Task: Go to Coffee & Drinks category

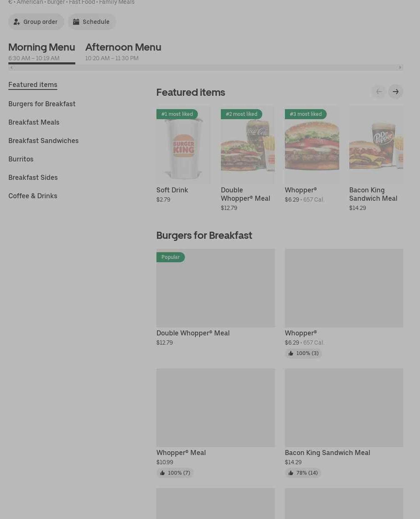Action: click(x=33, y=196)
